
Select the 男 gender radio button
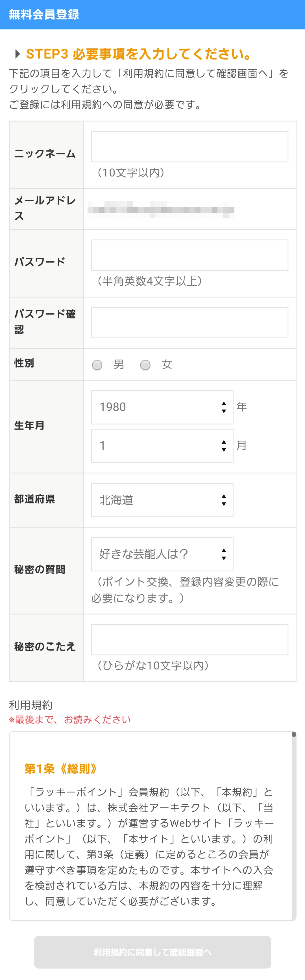tap(97, 365)
